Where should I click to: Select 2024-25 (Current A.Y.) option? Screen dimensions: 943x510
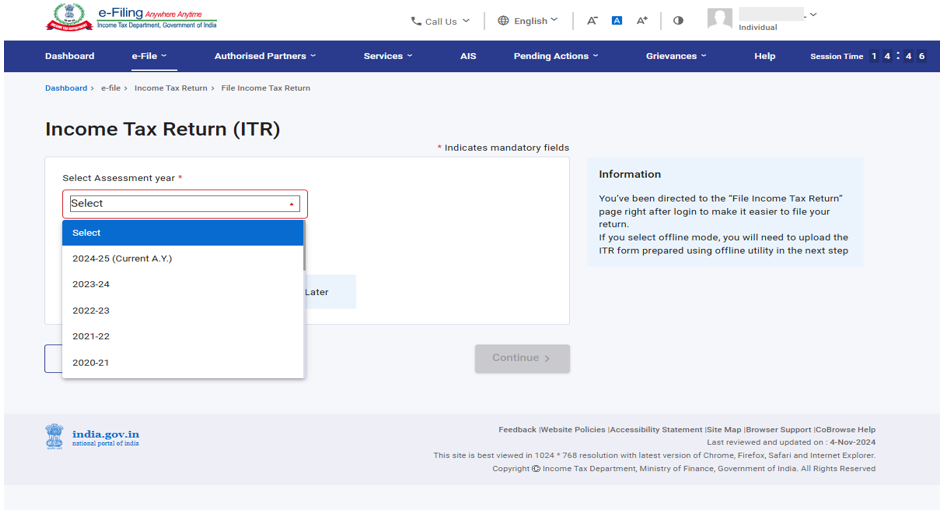tap(122, 258)
